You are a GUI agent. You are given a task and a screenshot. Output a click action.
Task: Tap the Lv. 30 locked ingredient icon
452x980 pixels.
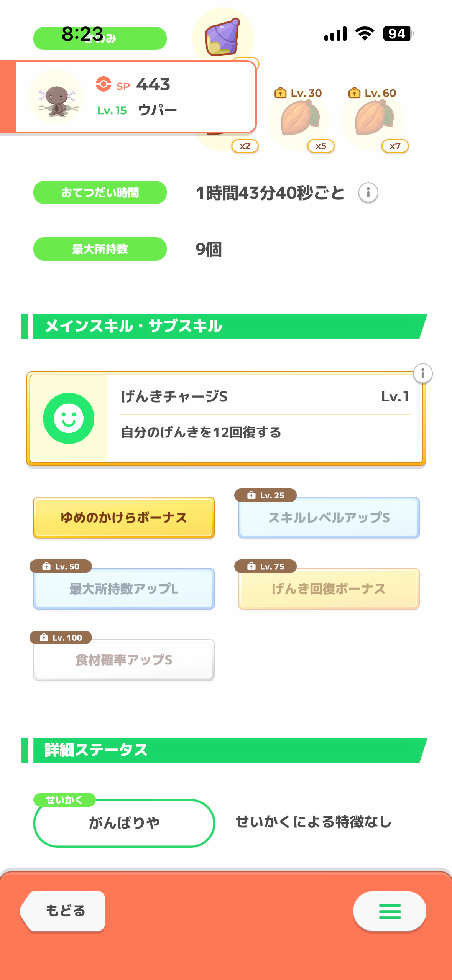tap(298, 119)
